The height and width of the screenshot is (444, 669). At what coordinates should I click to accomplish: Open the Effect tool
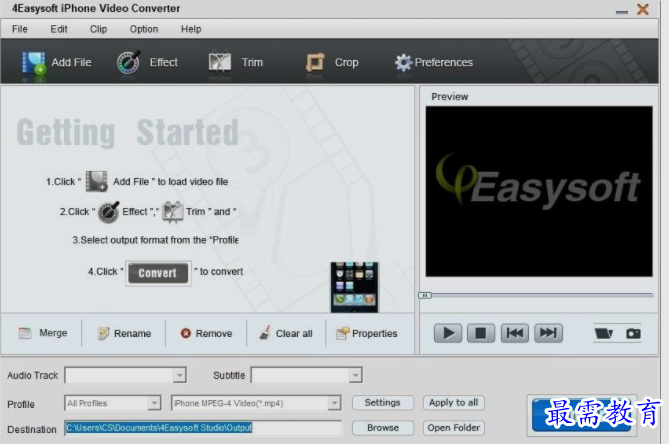point(128,63)
